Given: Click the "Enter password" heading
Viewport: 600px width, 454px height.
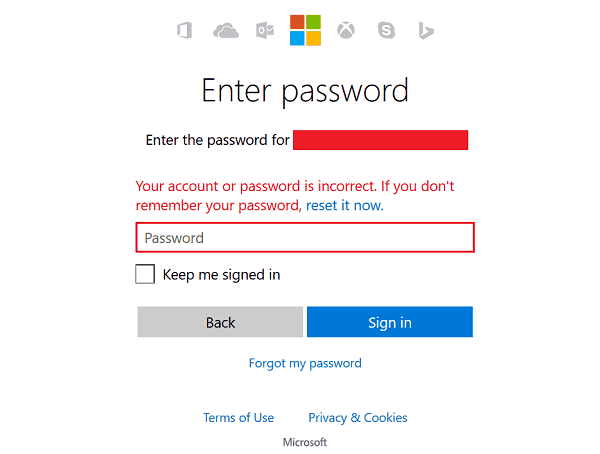Looking at the screenshot, I should [305, 91].
